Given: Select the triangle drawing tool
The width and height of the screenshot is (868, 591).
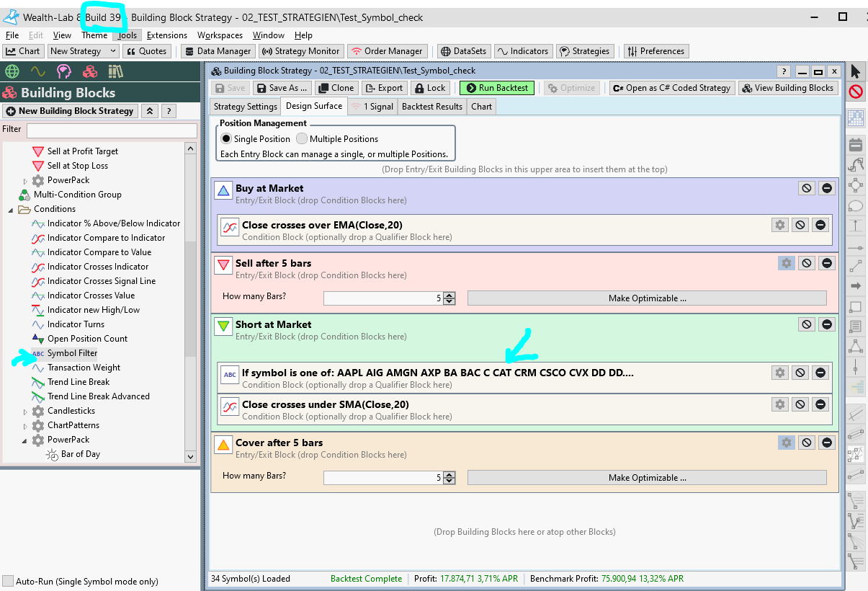Looking at the screenshot, I should (856, 347).
